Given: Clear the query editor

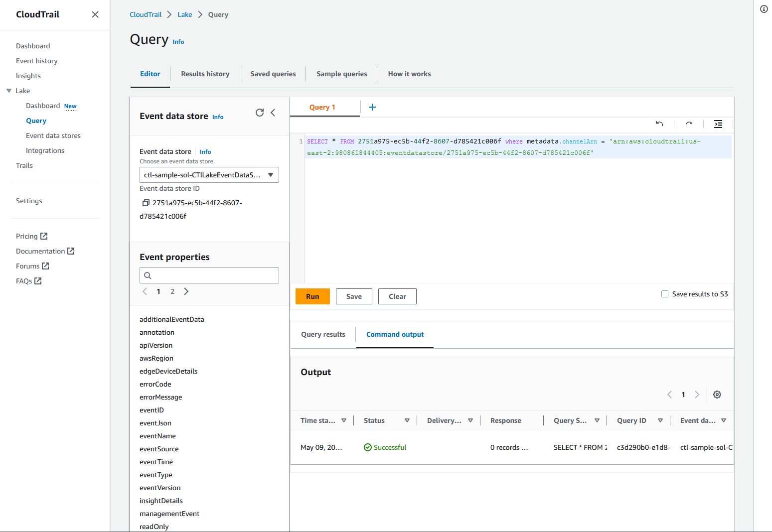Looking at the screenshot, I should tap(397, 296).
